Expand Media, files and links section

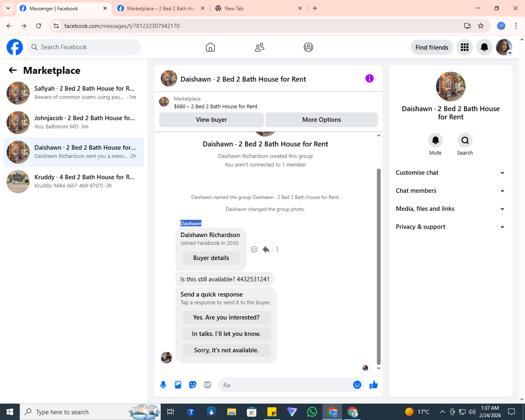(450, 209)
